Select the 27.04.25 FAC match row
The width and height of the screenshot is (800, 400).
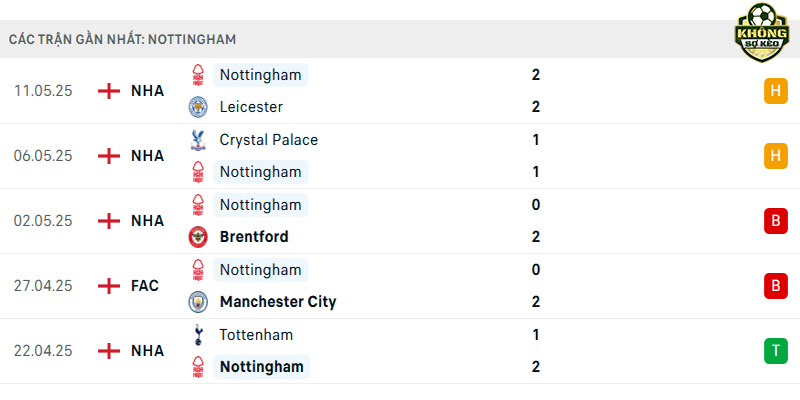point(400,286)
